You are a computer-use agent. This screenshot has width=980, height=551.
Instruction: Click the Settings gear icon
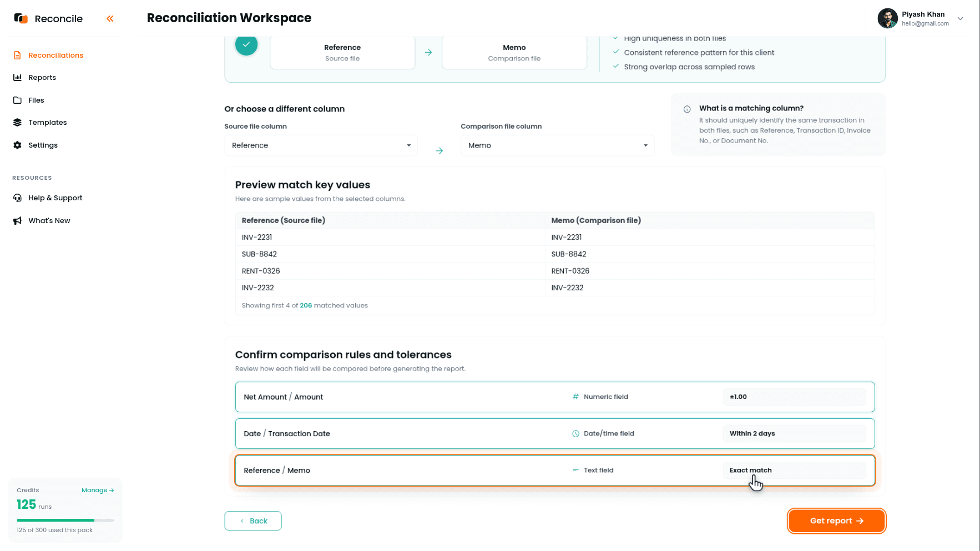pyautogui.click(x=17, y=145)
